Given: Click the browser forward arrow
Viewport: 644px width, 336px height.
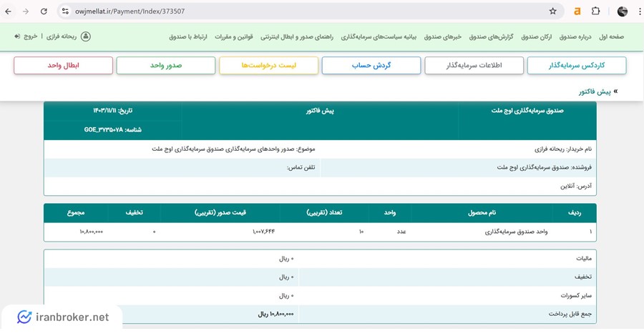Looking at the screenshot, I should point(26,11).
